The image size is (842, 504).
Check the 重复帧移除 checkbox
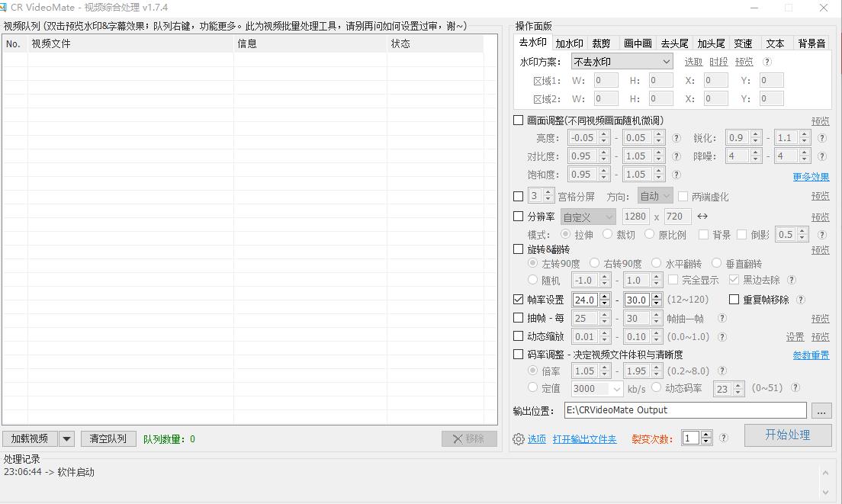734,300
